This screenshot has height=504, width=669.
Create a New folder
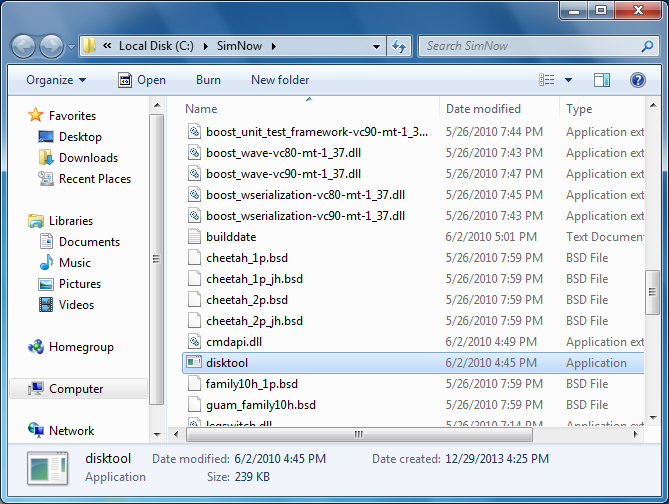(x=280, y=80)
